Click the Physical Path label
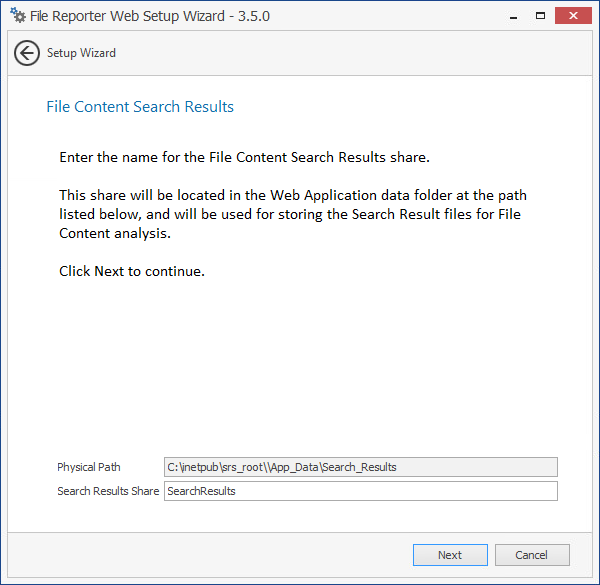The width and height of the screenshot is (600, 585). coord(89,467)
